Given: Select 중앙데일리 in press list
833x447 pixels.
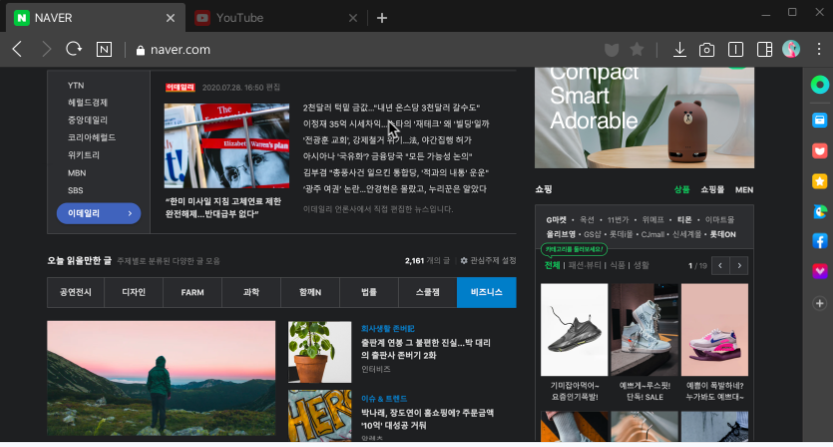Looking at the screenshot, I should pos(88,120).
